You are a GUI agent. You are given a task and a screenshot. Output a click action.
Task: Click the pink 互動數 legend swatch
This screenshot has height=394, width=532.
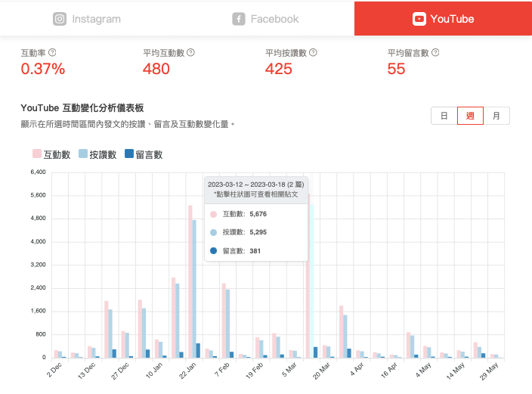point(37,154)
